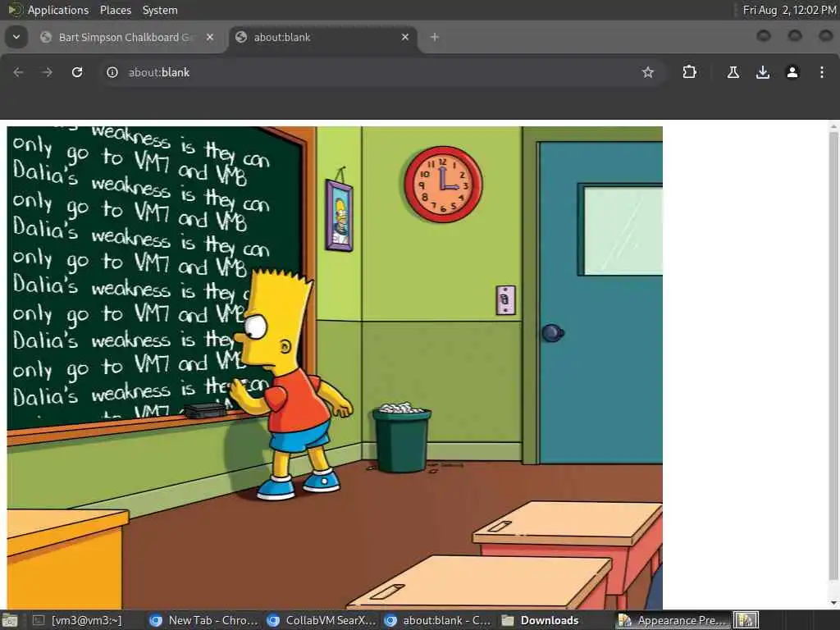
Task: Open Chrome three-dot menu
Action: pyautogui.click(x=822, y=72)
